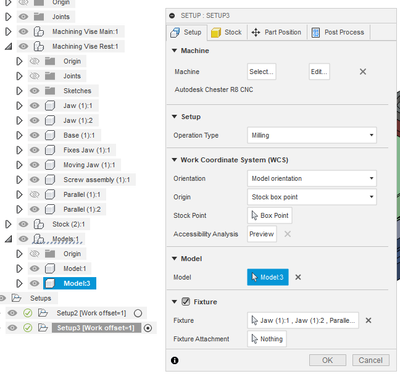Screen dimensions: 400x374
Task: Click the Machining Vise Main:1 component icon
Action: pos(39,32)
